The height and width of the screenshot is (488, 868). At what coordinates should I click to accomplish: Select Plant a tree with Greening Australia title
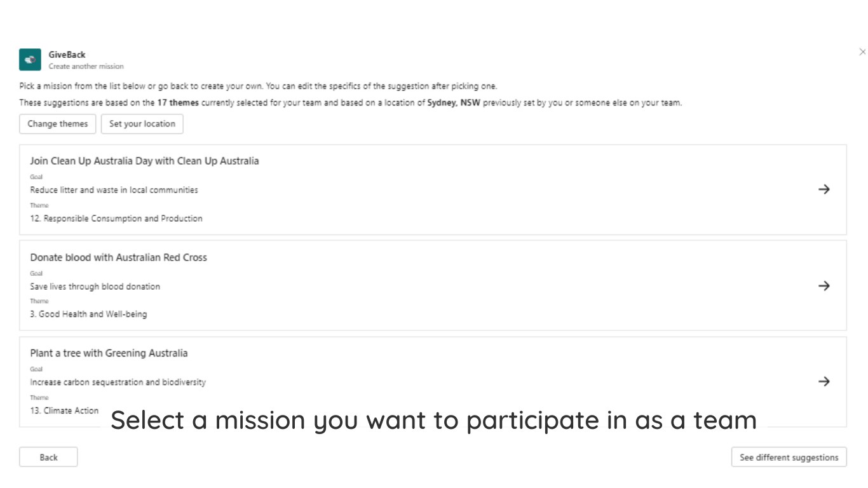tap(109, 353)
